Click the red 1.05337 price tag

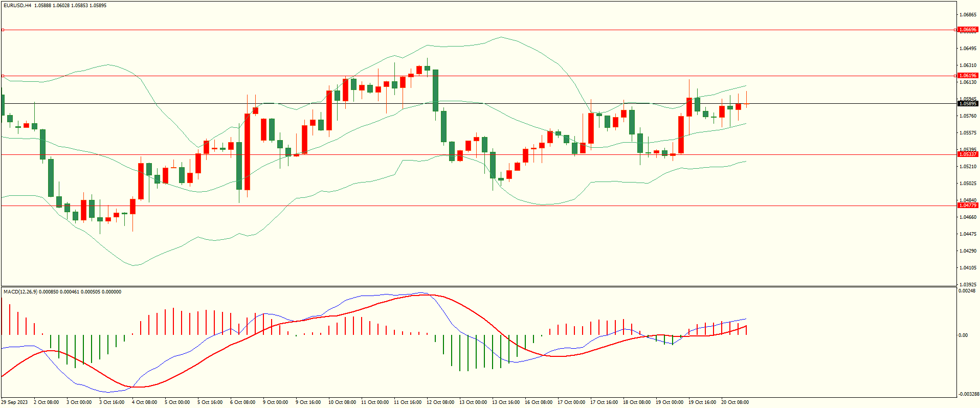click(967, 154)
